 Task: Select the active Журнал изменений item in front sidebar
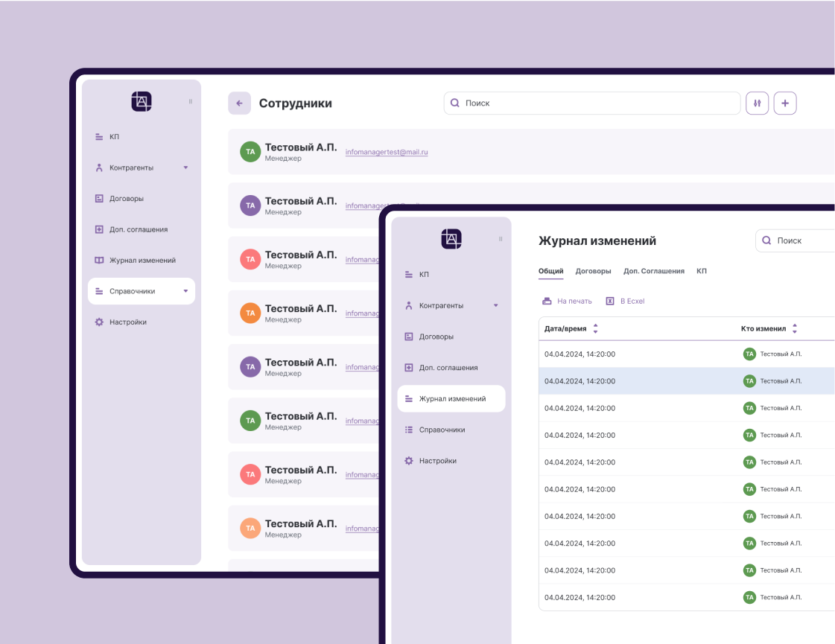(x=451, y=398)
